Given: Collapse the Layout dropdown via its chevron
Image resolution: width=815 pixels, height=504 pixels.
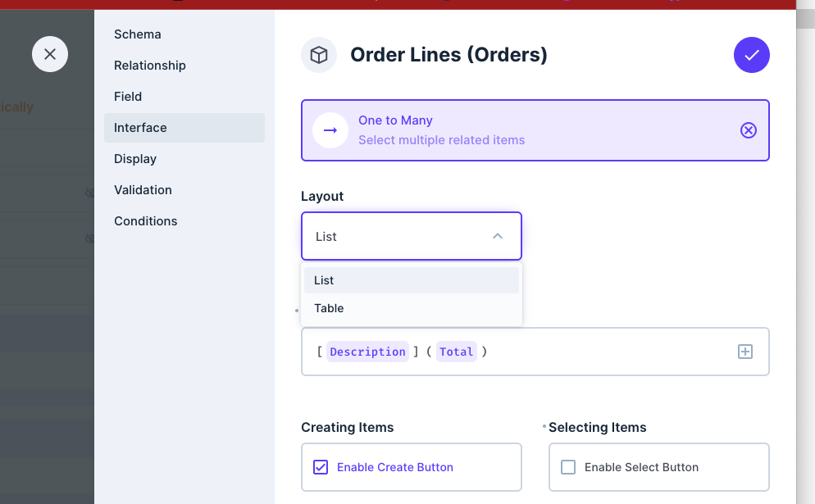Looking at the screenshot, I should tap(498, 235).
